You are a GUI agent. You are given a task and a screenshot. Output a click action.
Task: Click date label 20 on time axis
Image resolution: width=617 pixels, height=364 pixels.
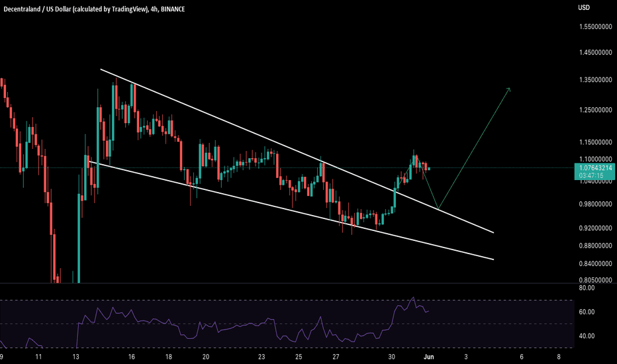point(205,357)
